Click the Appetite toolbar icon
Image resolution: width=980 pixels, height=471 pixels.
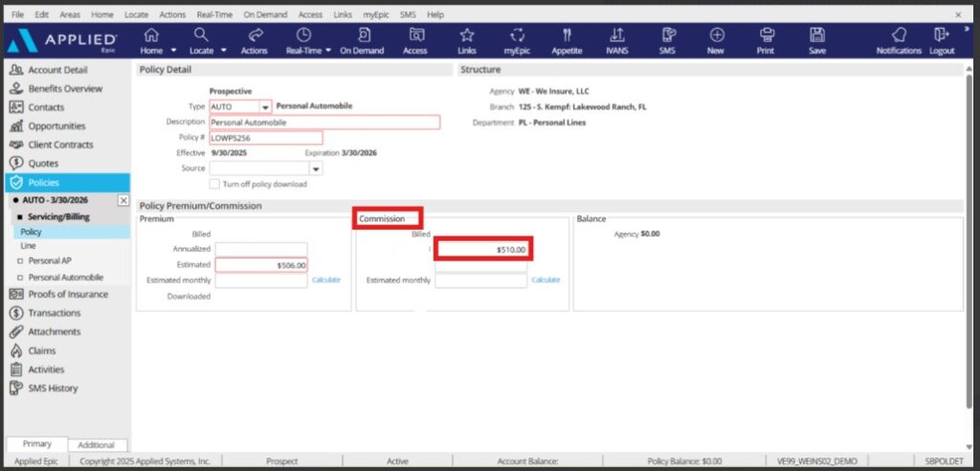tap(568, 39)
